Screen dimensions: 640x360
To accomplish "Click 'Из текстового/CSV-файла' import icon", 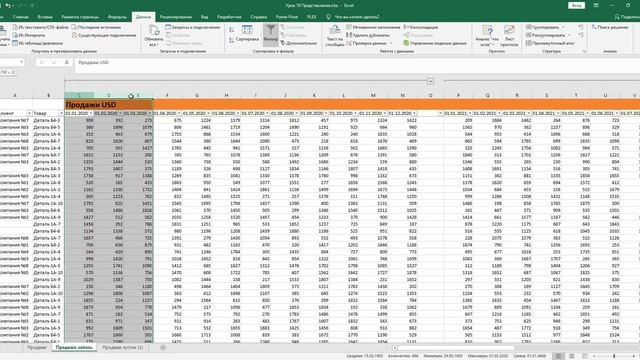I will (x=15, y=27).
